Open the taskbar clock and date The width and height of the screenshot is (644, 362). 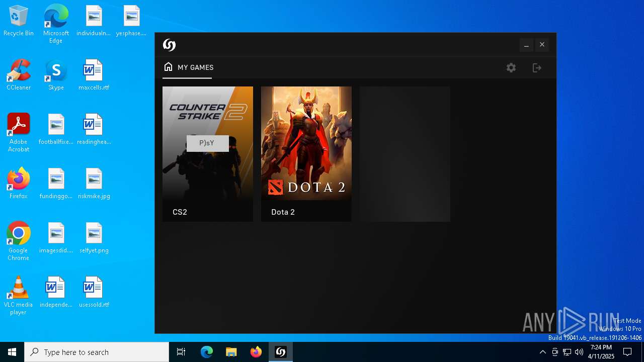tap(601, 352)
